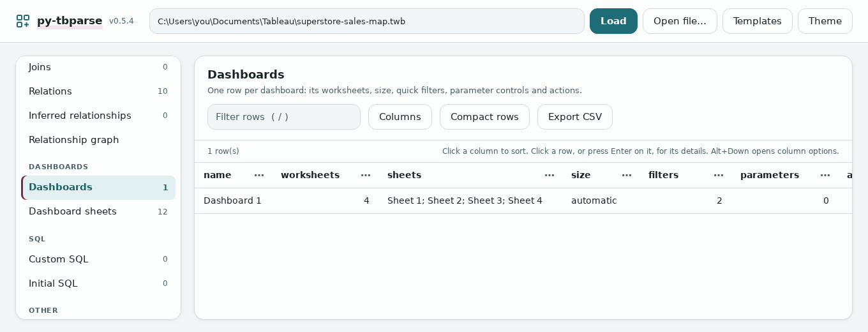
Task: Click the py-tbparse app title
Action: [x=70, y=21]
